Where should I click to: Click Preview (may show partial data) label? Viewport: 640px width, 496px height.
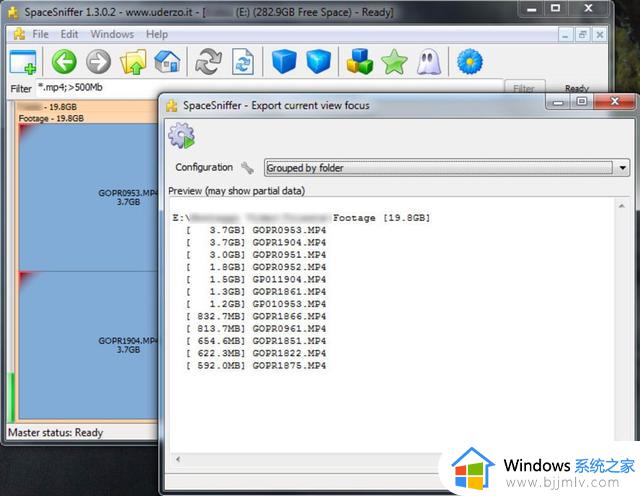point(237,191)
